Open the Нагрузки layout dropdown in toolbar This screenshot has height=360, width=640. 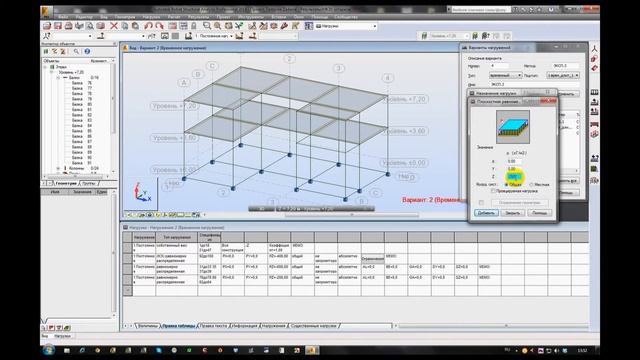point(375,26)
